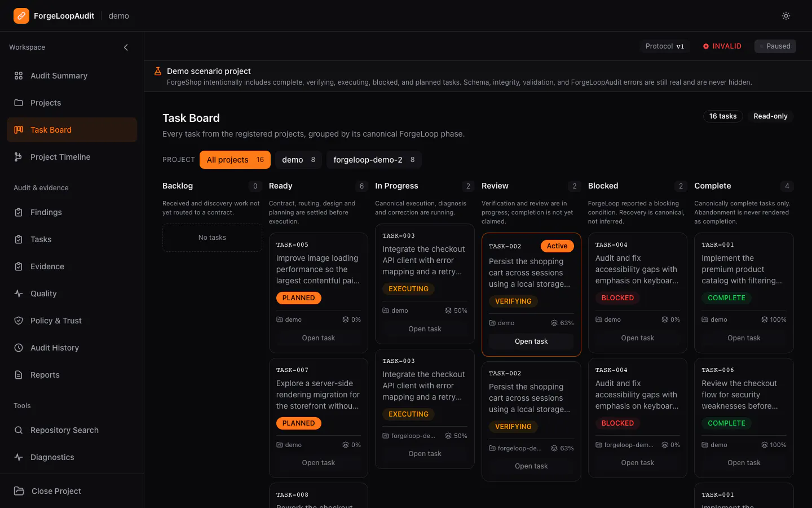The width and height of the screenshot is (812, 508).
Task: Click the COMPLETE badge on TASK-006
Action: click(726, 423)
